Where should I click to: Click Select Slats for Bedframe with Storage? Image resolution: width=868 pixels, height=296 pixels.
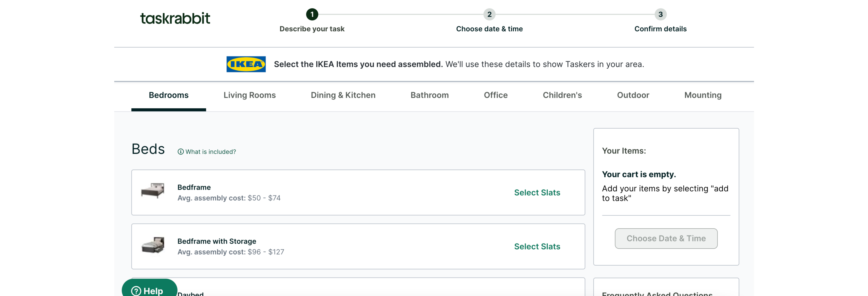pos(537,247)
